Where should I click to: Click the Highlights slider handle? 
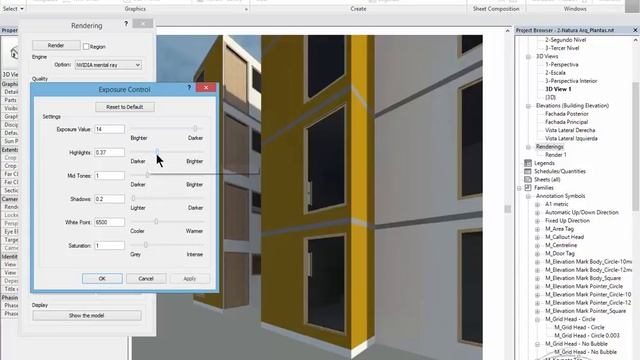point(157,151)
